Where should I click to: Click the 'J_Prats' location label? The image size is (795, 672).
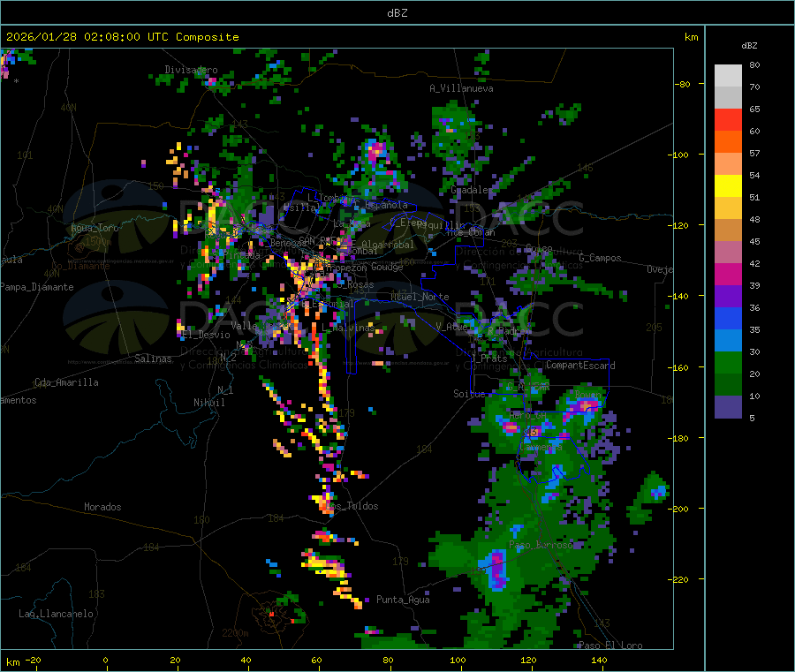click(x=488, y=359)
